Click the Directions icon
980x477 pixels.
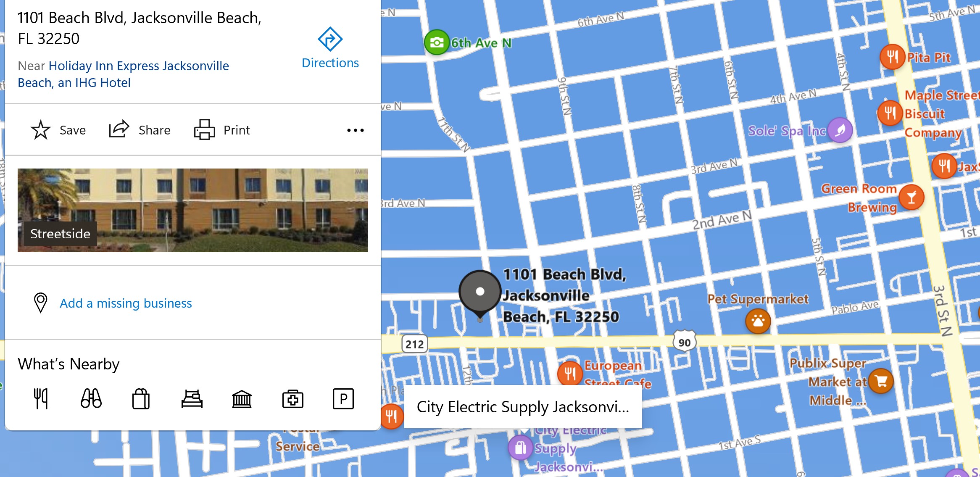[x=330, y=39]
